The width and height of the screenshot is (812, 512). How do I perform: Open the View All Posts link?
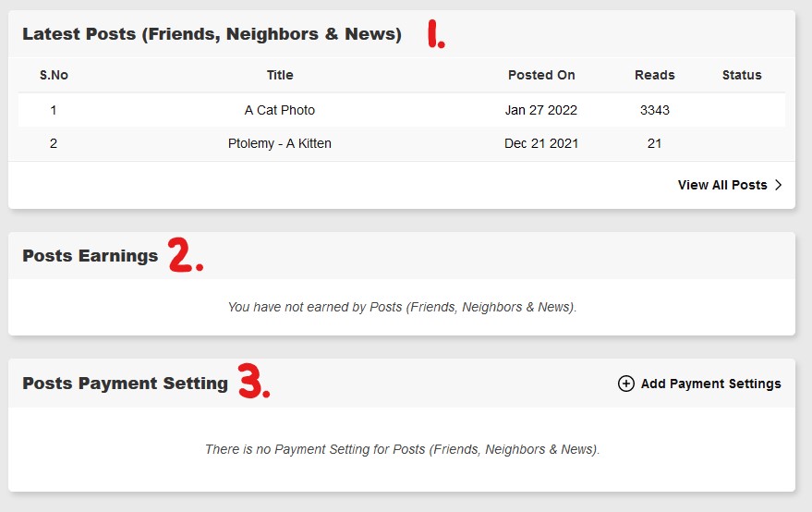[x=722, y=185]
